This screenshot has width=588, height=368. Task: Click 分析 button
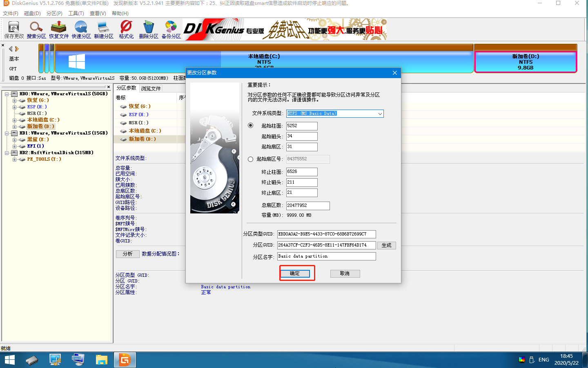click(128, 254)
